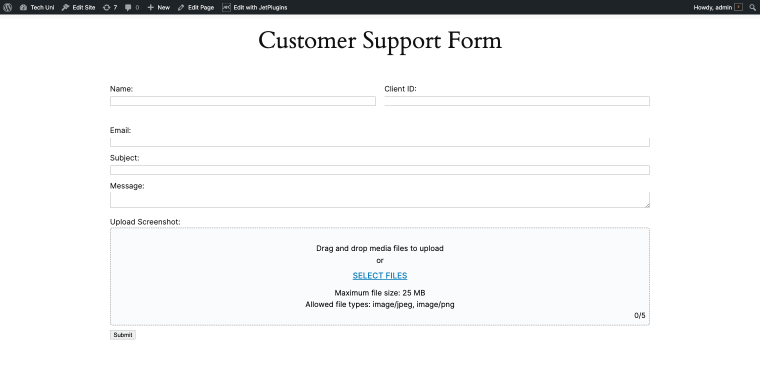Click the 0/5 file counter
Image resolution: width=760 pixels, height=380 pixels.
coord(640,316)
